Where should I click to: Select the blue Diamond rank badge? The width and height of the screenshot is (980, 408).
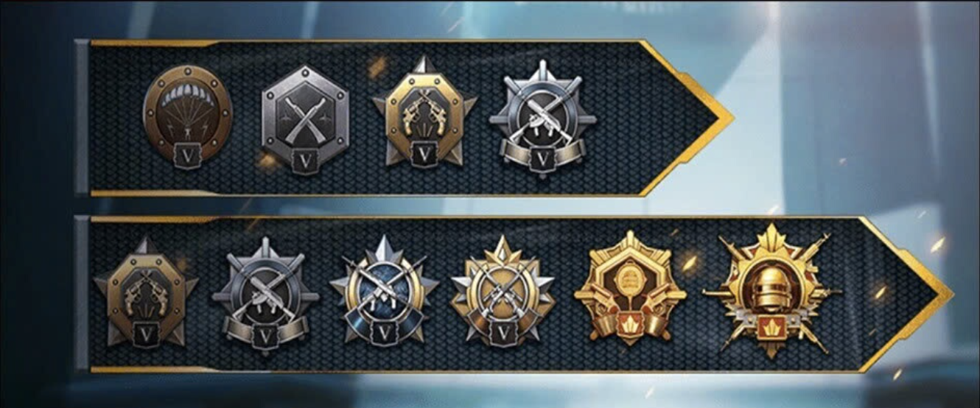(x=384, y=292)
